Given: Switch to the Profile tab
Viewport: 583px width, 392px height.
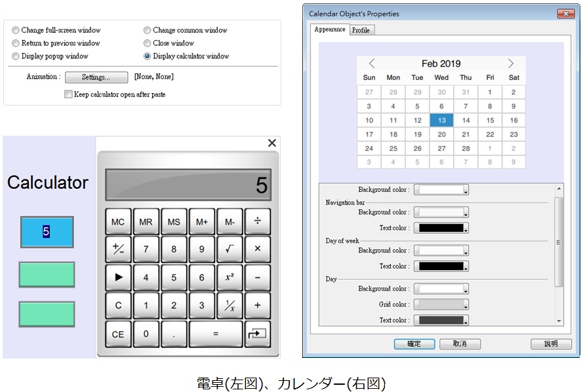Looking at the screenshot, I should pos(361,30).
